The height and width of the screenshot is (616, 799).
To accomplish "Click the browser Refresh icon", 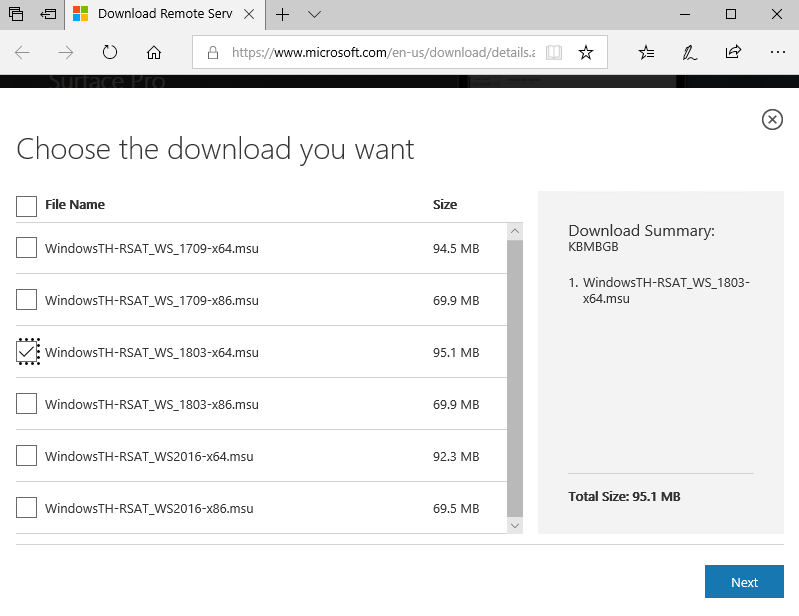I will 110,52.
